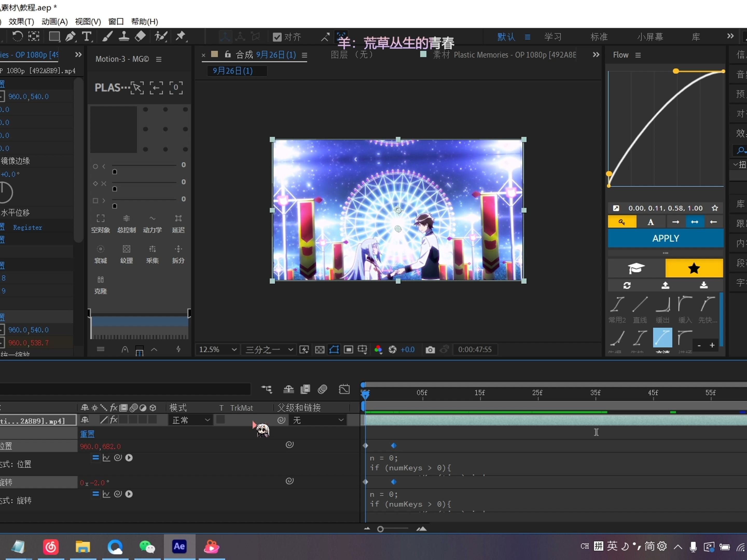Image resolution: width=747 pixels, height=560 pixels.
Task: Switch to the 学习 workspace tab
Action: [553, 37]
